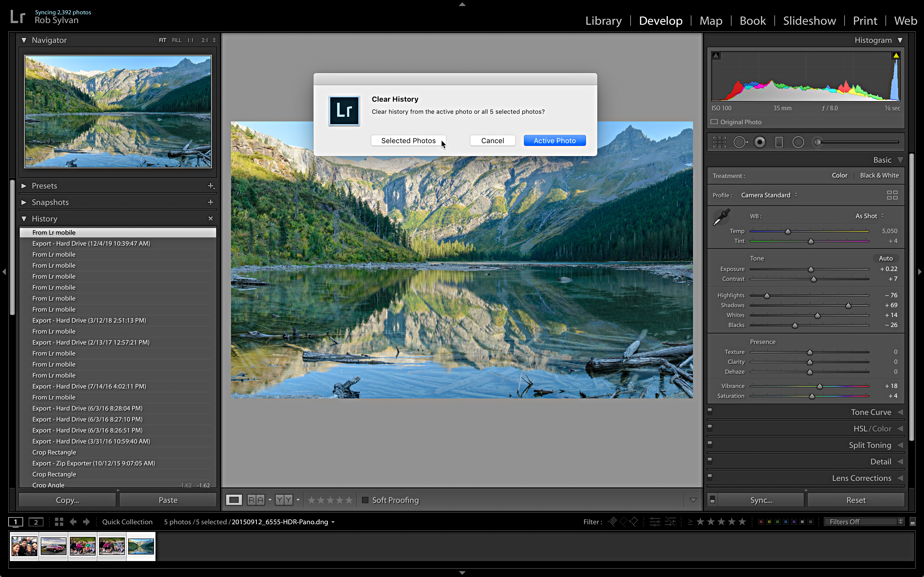
Task: Click the loupe view icon
Action: tap(235, 500)
